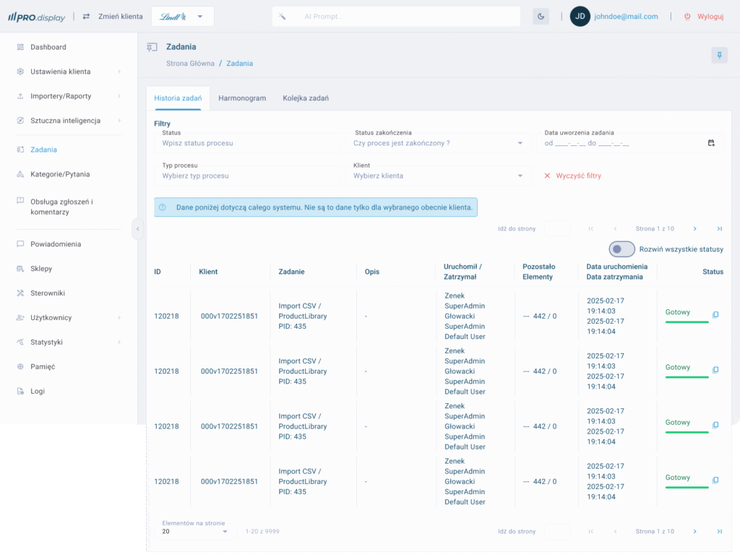Copy status of first task row
The height and width of the screenshot is (560, 740).
[715, 315]
